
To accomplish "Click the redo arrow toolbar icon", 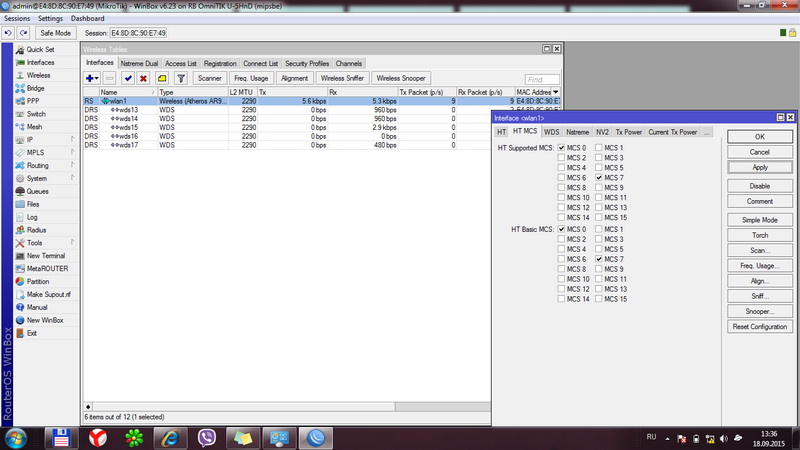I will (x=23, y=33).
